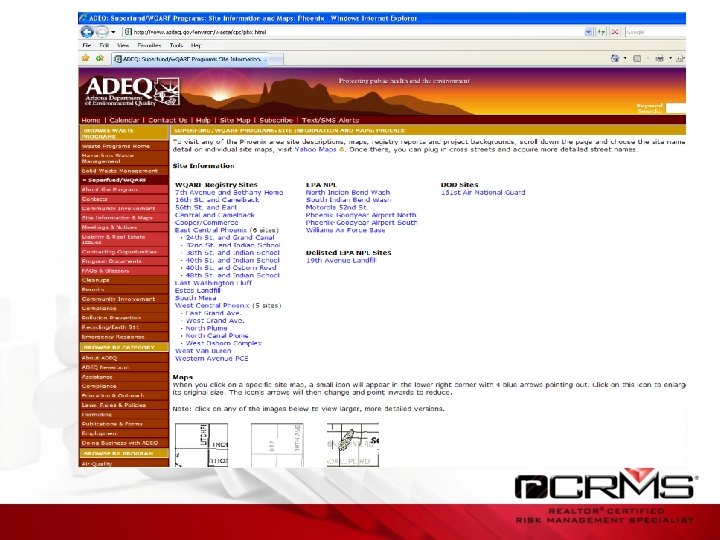
Task: Open the 19th Avenue Landfill link
Action: click(341, 260)
